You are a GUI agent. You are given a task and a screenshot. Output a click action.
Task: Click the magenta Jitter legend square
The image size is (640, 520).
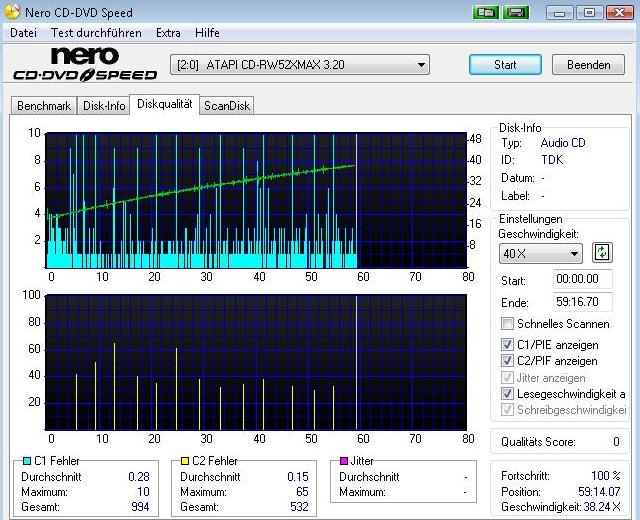(344, 461)
